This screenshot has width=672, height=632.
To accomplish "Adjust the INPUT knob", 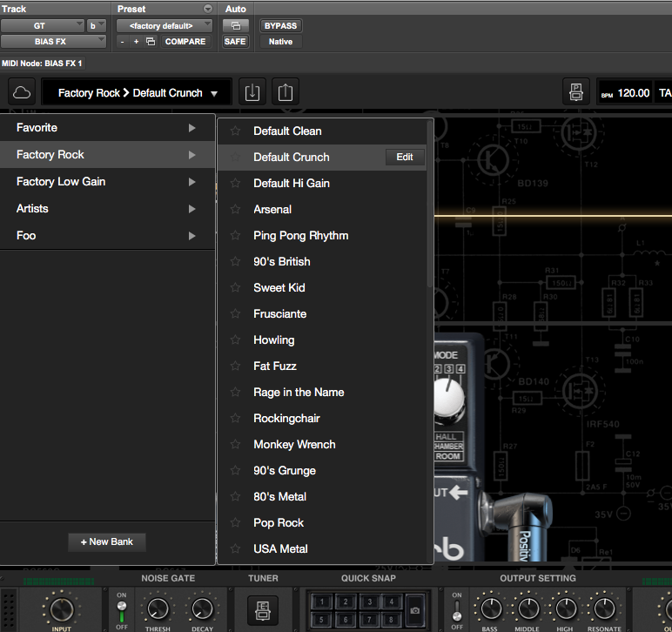I will tap(62, 609).
